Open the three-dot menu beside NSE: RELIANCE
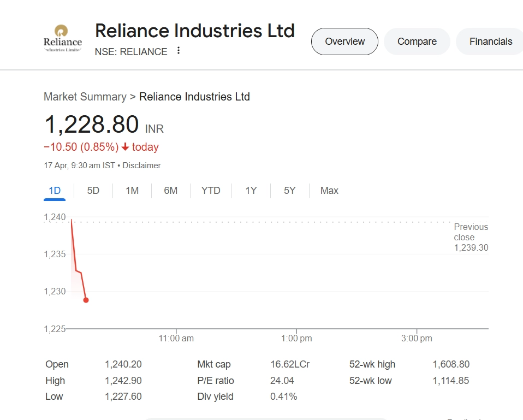Image resolution: width=523 pixels, height=420 pixels. [178, 51]
